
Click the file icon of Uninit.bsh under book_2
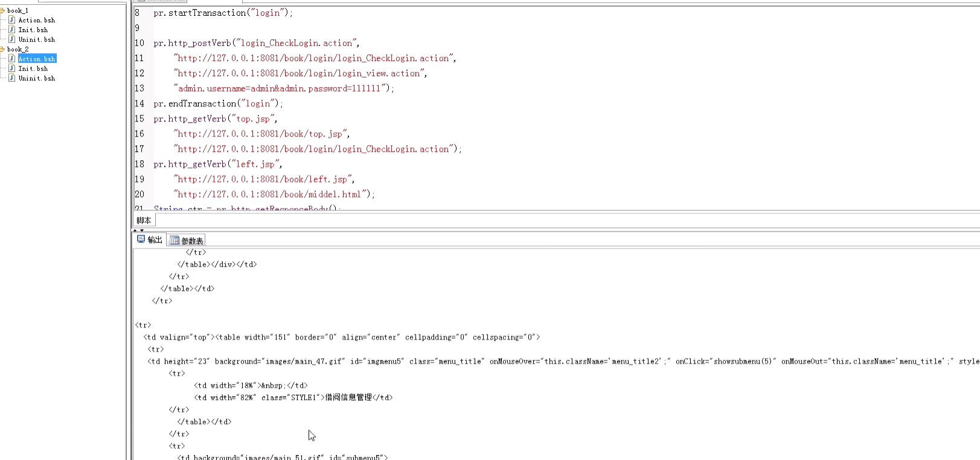[x=11, y=78]
